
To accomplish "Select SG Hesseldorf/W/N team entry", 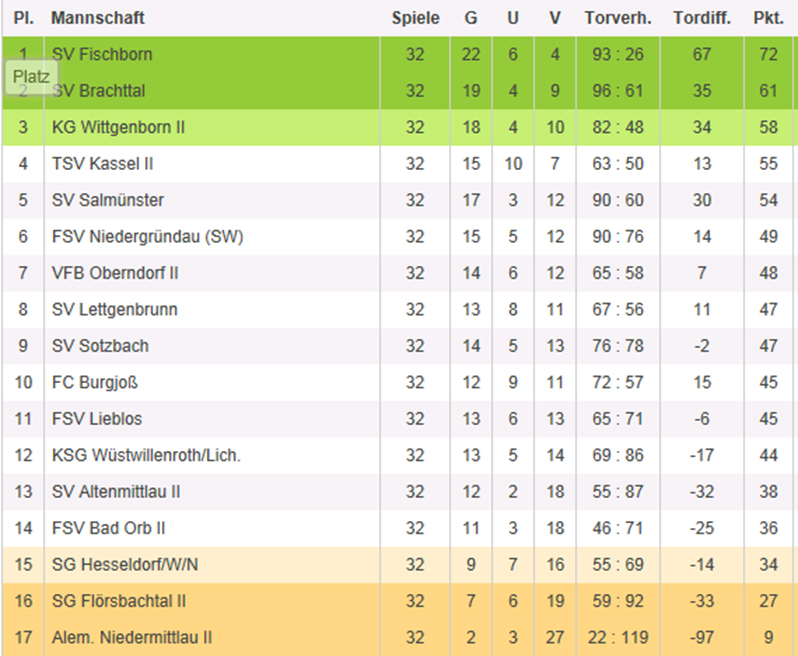I will [x=125, y=565].
